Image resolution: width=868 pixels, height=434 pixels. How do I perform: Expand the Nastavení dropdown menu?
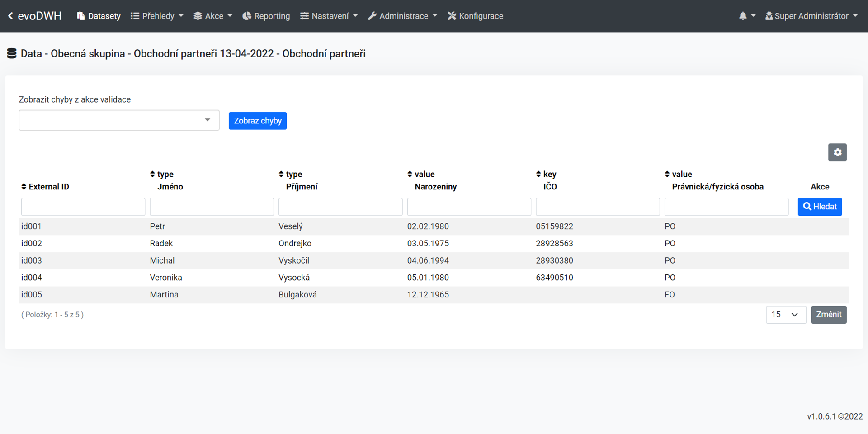329,16
